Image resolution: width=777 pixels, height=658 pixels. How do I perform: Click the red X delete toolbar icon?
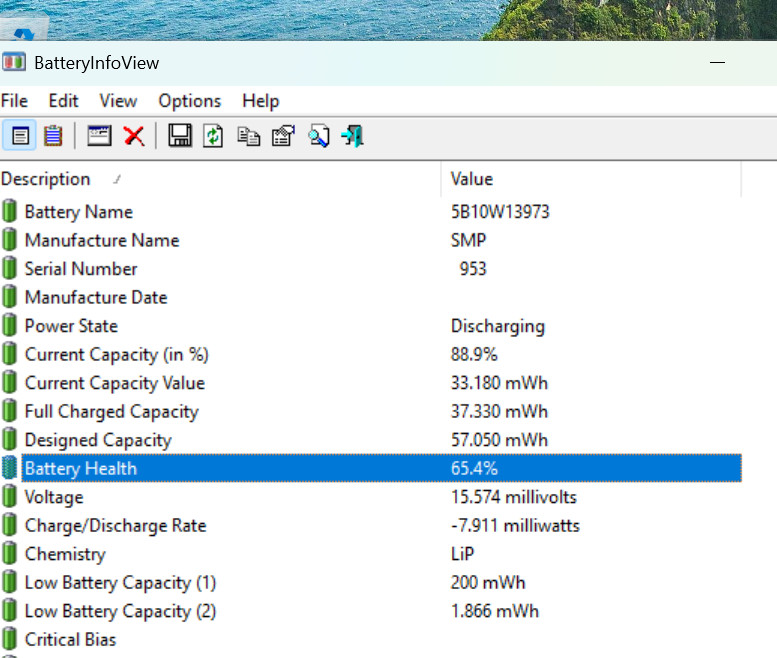tap(134, 136)
